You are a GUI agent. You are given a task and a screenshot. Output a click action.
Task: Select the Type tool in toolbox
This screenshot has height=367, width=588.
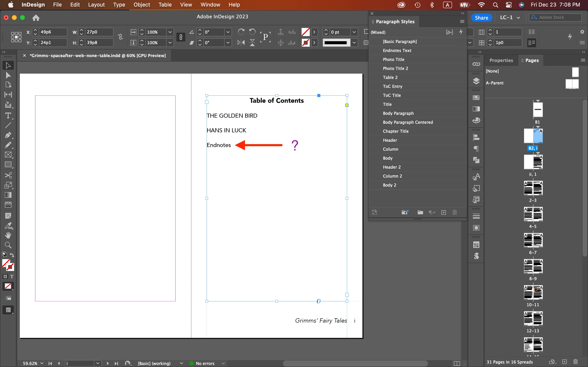coord(8,116)
